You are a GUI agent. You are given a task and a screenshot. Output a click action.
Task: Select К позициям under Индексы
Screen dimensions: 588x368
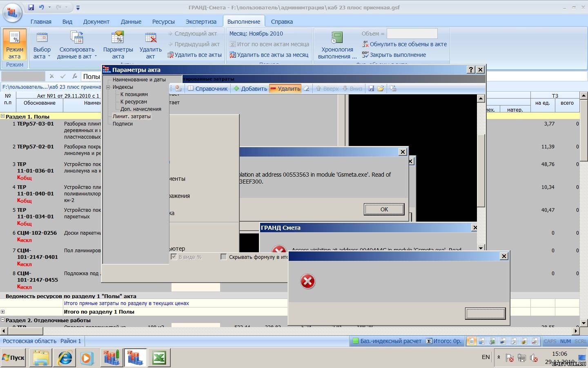[134, 94]
